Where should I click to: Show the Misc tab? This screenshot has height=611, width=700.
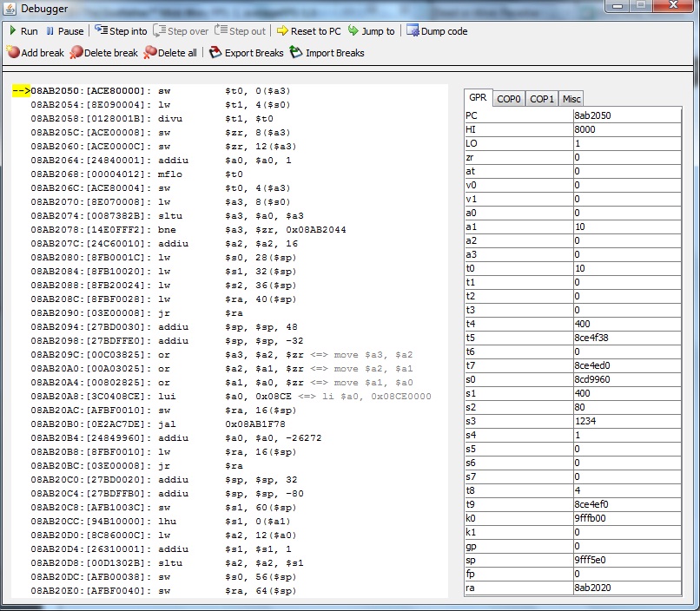click(571, 99)
